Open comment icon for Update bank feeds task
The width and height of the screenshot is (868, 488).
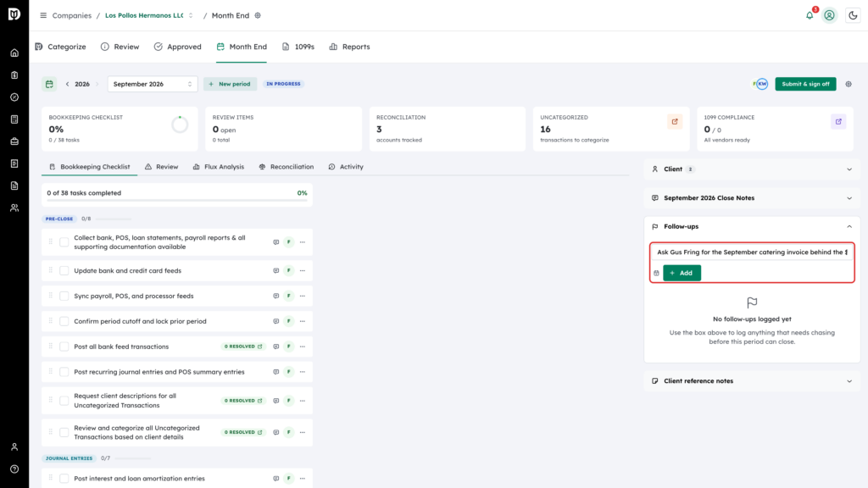pyautogui.click(x=275, y=270)
